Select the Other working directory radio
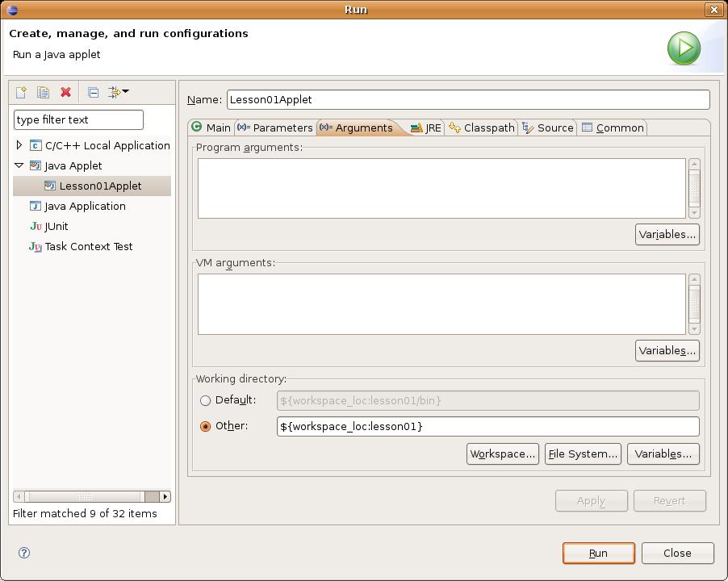This screenshot has height=581, width=728. [x=205, y=426]
